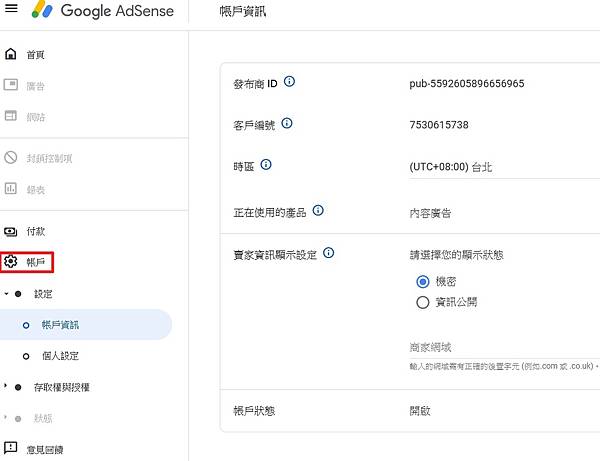Click the 帳戶 gear icon
This screenshot has height=461, width=600.
[11, 262]
